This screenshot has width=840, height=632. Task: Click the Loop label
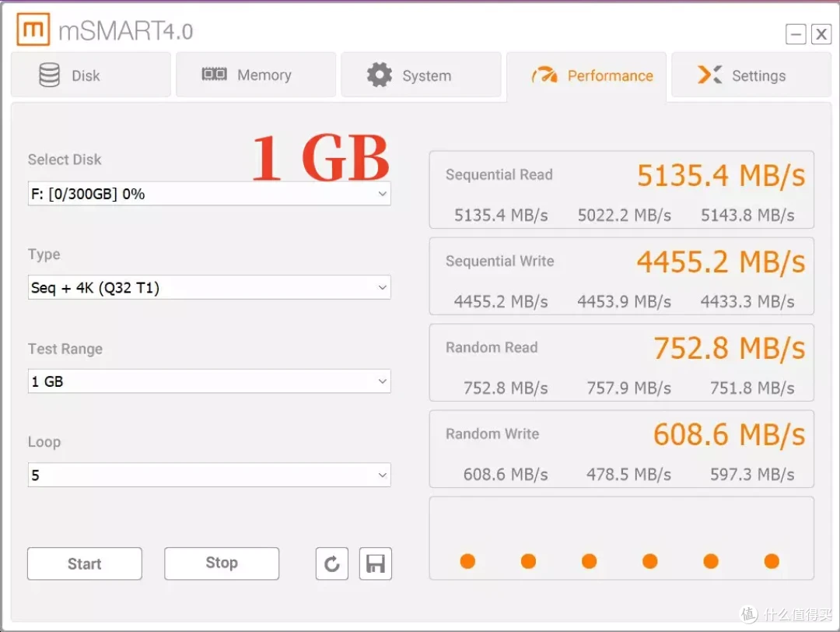coord(44,442)
